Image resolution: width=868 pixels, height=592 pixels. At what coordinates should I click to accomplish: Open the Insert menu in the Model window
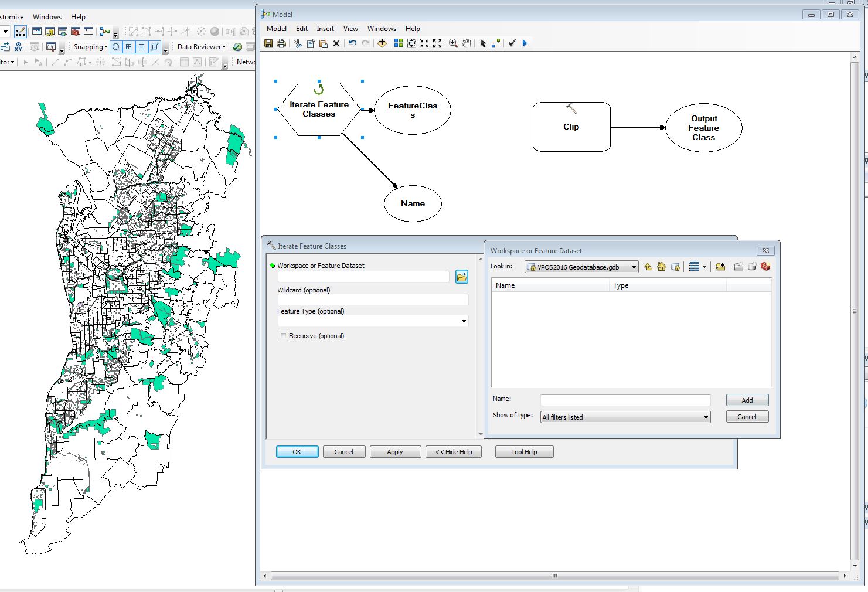(x=325, y=28)
